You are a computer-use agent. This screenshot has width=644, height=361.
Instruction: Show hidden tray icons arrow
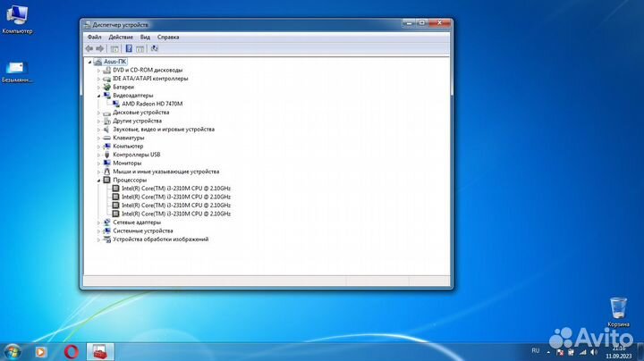548,352
